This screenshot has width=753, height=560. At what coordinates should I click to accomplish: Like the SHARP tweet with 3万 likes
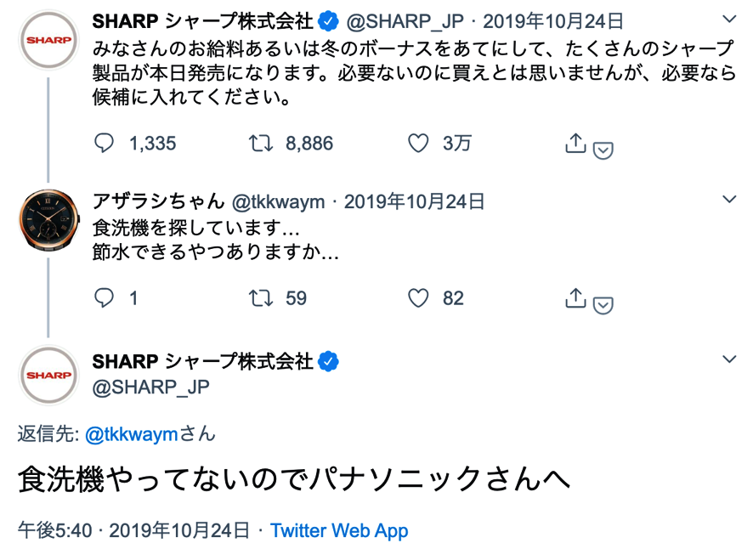tap(418, 144)
